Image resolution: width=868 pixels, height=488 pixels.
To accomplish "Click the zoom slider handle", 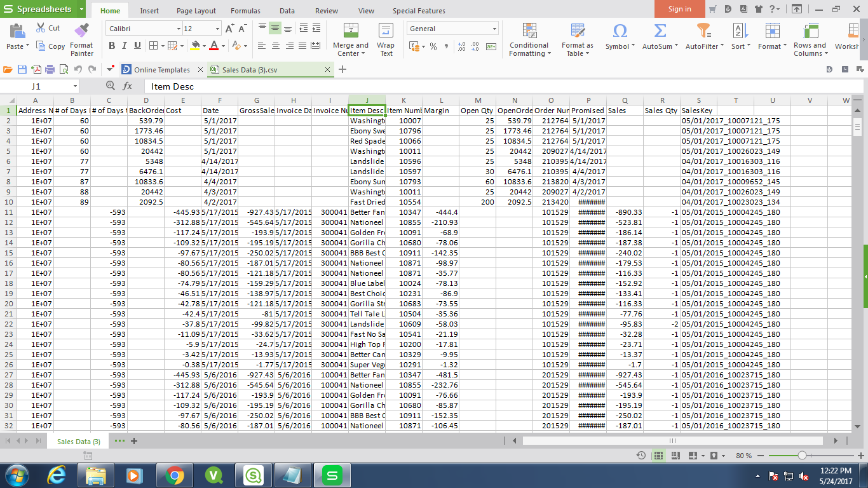I will pos(803,456).
